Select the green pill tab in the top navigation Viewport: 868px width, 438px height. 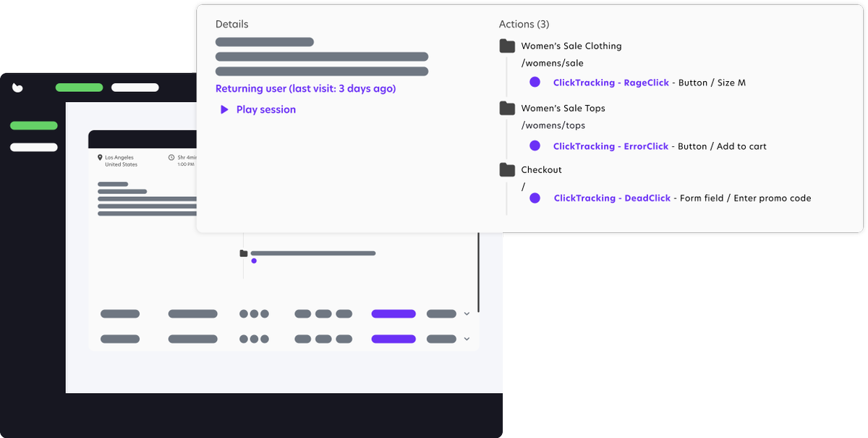(x=80, y=88)
